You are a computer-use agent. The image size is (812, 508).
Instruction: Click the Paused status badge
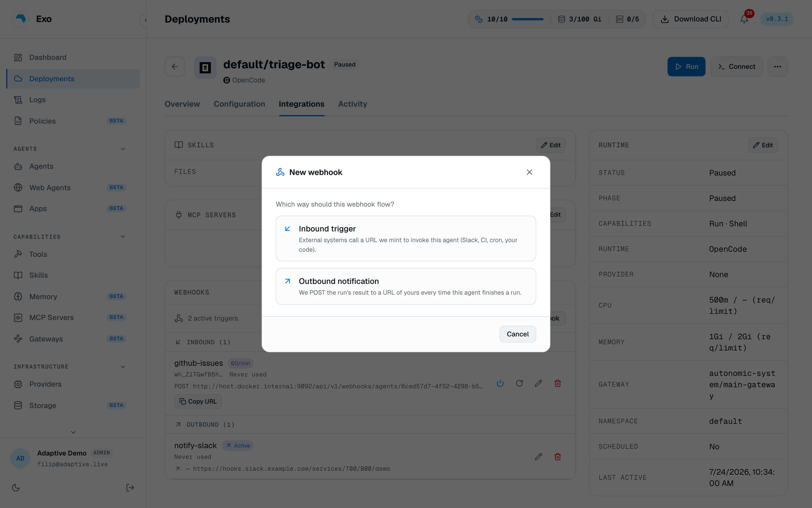(344, 65)
